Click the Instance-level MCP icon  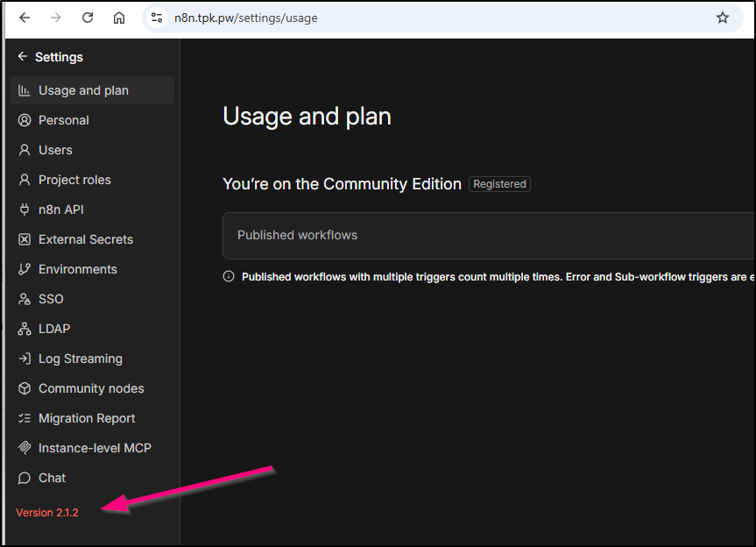point(25,448)
